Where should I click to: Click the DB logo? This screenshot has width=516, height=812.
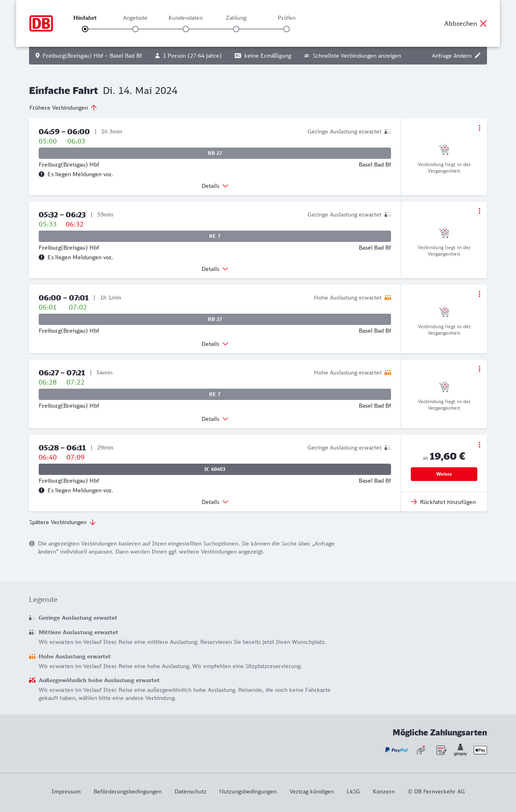41,23
